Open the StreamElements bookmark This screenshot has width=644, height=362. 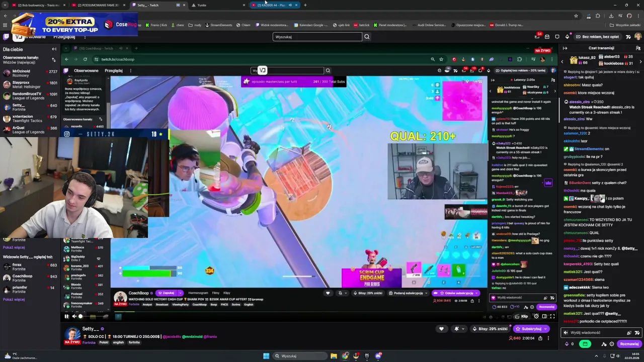click(x=219, y=25)
